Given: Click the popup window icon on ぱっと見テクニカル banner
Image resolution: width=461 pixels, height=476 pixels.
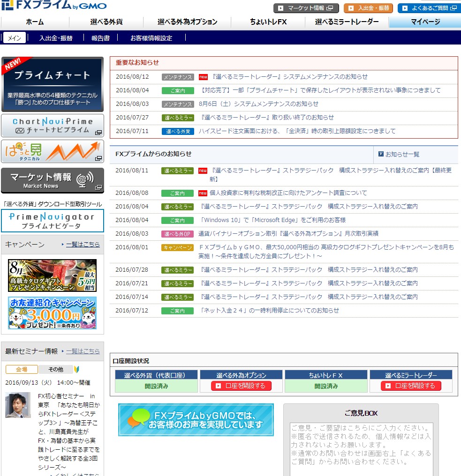Looking at the screenshot, I should coord(98,158).
